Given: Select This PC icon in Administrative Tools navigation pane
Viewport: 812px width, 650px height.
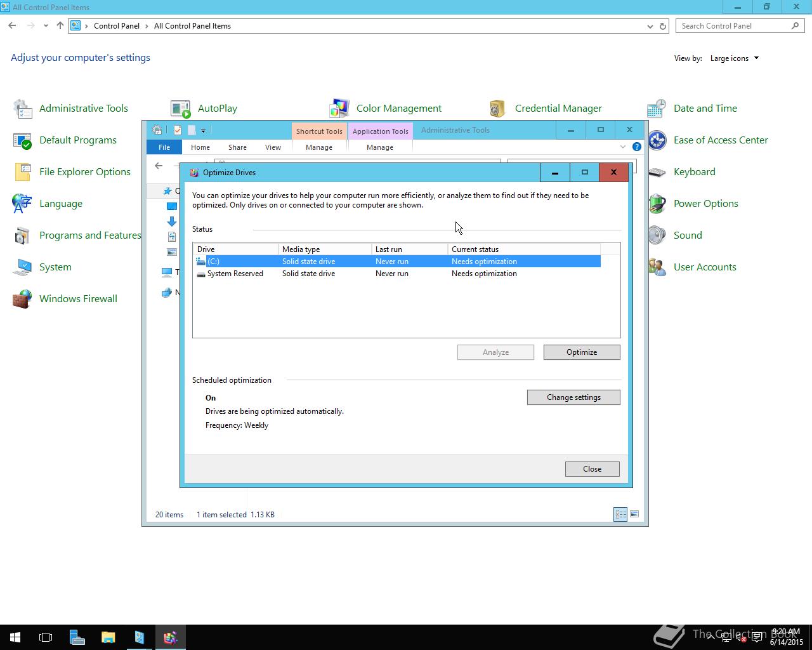Looking at the screenshot, I should (167, 272).
